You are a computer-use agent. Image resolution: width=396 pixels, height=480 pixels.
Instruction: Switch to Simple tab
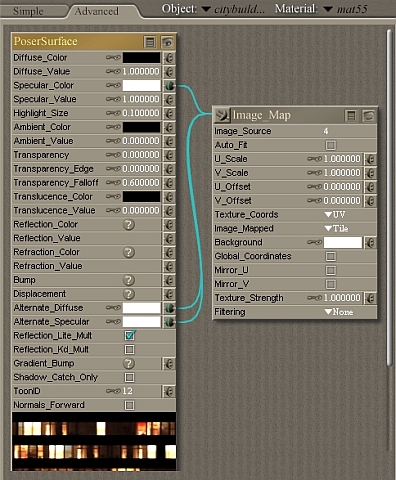tap(28, 11)
